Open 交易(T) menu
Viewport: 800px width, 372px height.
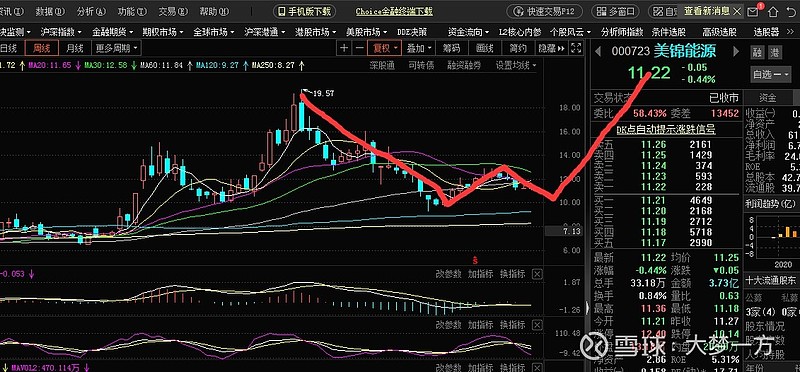tap(173, 11)
